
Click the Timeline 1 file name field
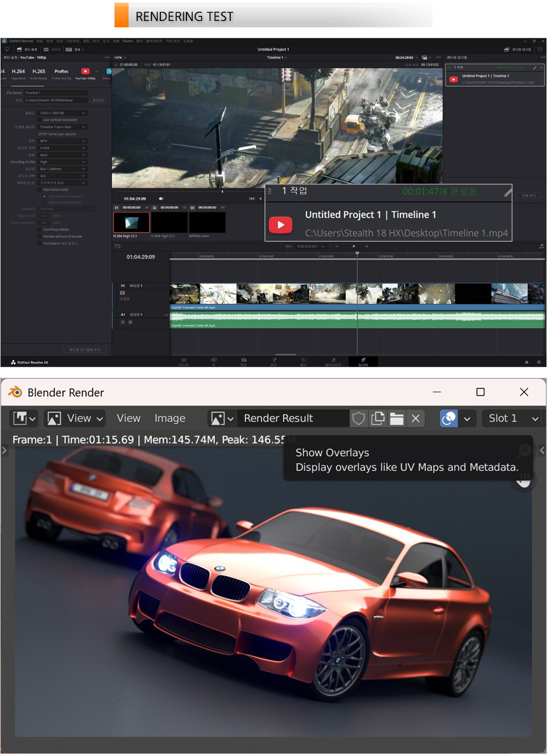(x=56, y=93)
